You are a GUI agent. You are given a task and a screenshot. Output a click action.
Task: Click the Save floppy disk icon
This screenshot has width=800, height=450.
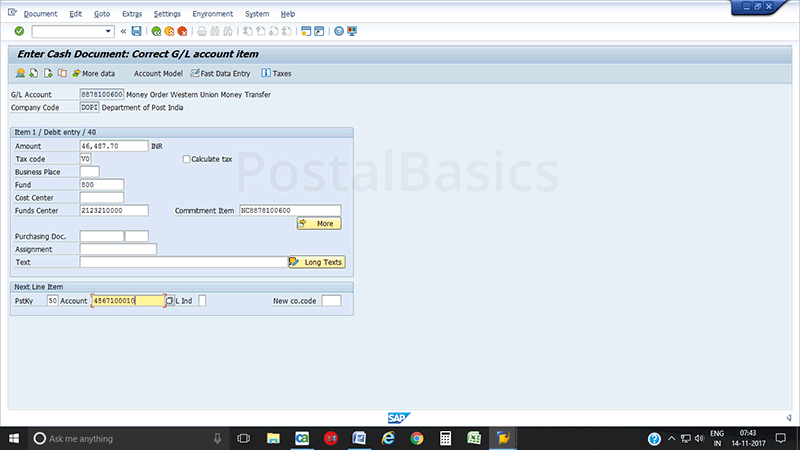click(137, 31)
